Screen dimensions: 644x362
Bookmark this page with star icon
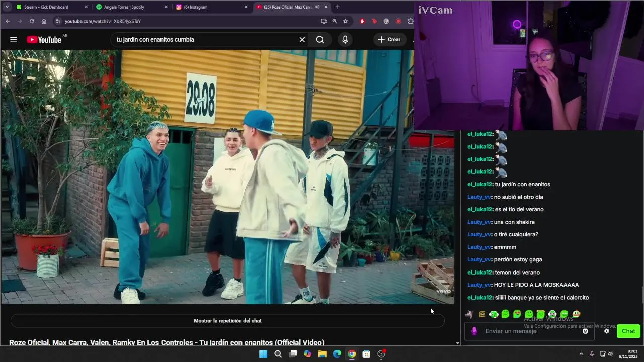point(346,21)
